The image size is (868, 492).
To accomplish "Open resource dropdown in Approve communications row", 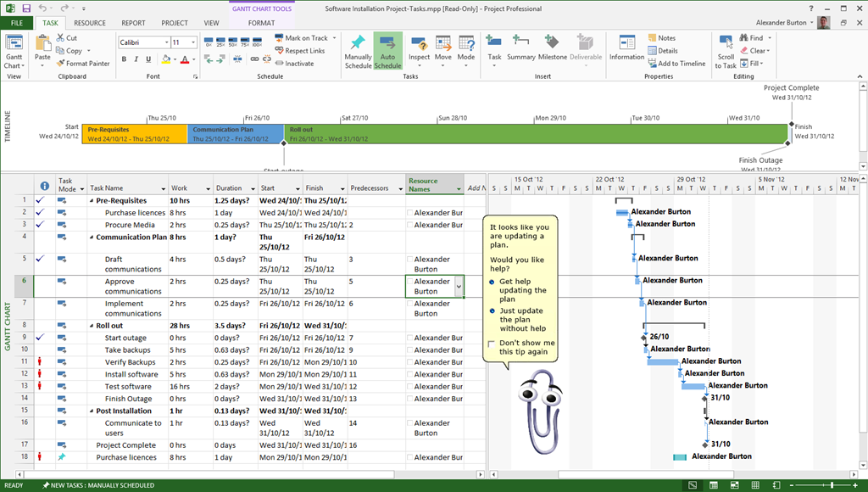I will (459, 287).
